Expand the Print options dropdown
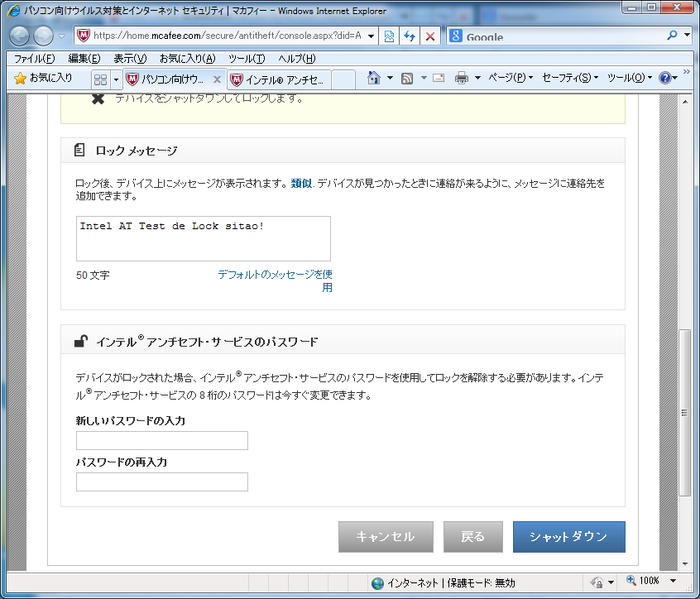 (477, 78)
